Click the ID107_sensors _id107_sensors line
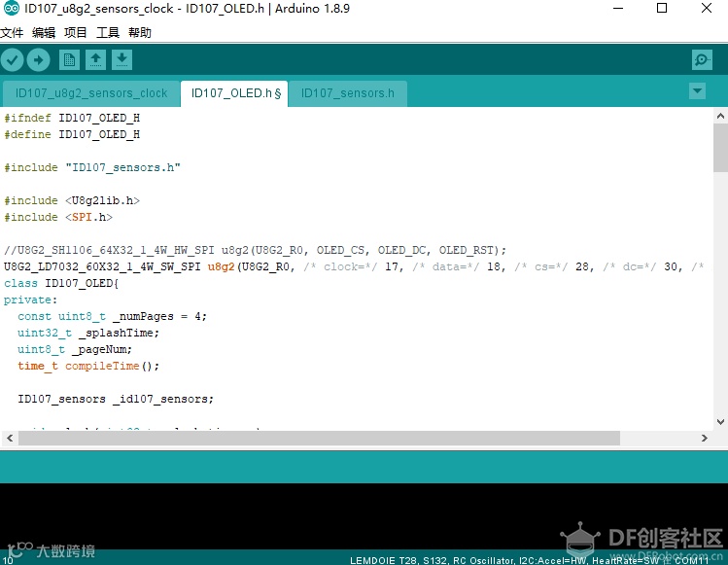The height and width of the screenshot is (565, 728). click(116, 399)
